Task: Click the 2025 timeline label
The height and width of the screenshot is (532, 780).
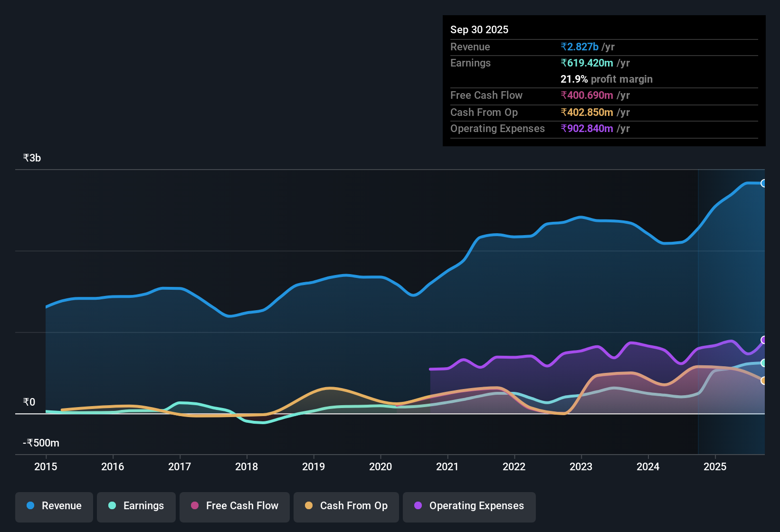Action: [x=715, y=467]
